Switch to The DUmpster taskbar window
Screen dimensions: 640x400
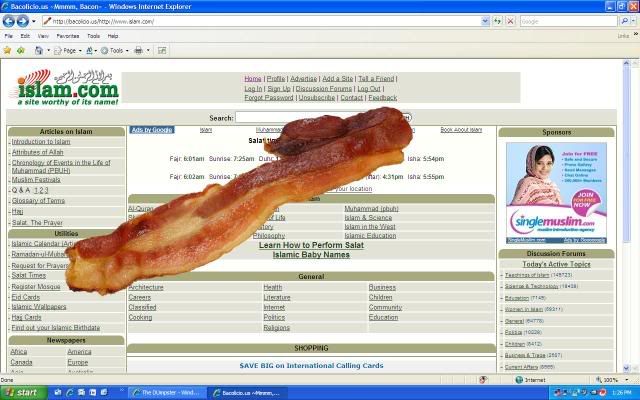point(167,393)
